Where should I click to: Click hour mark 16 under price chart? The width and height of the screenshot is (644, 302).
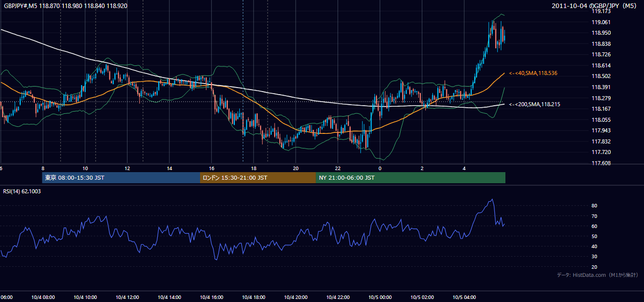pos(212,169)
